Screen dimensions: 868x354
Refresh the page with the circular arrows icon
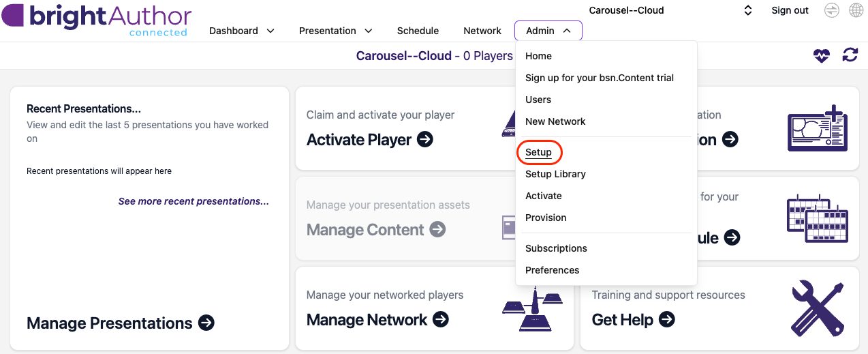point(850,55)
